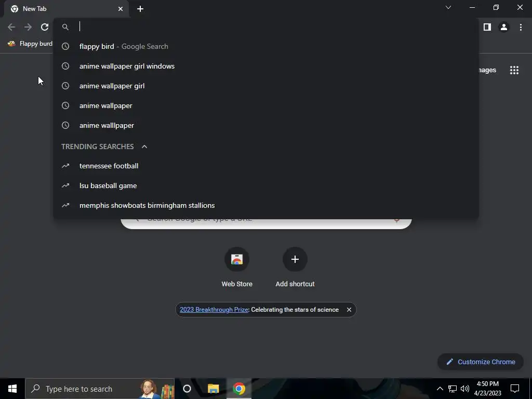Viewport: 532px width, 399px height.
Task: Choose 'anime wallpaper girl windows' suggestion
Action: (266, 66)
